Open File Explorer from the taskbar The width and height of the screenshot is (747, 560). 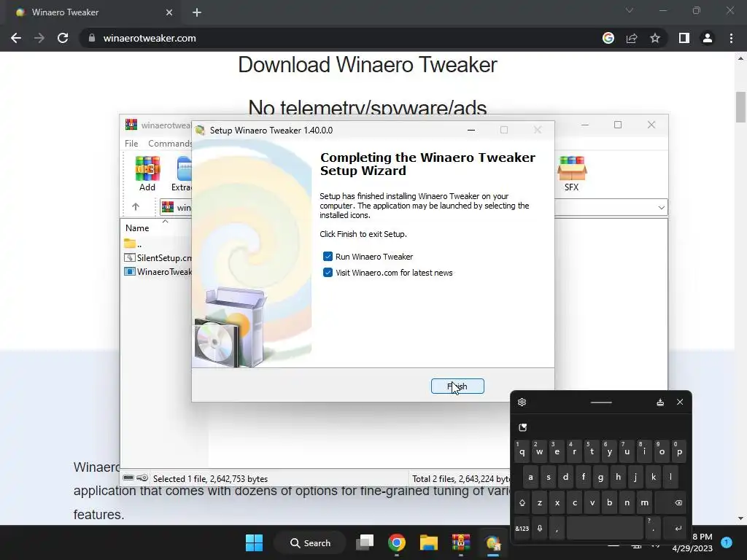click(x=429, y=542)
